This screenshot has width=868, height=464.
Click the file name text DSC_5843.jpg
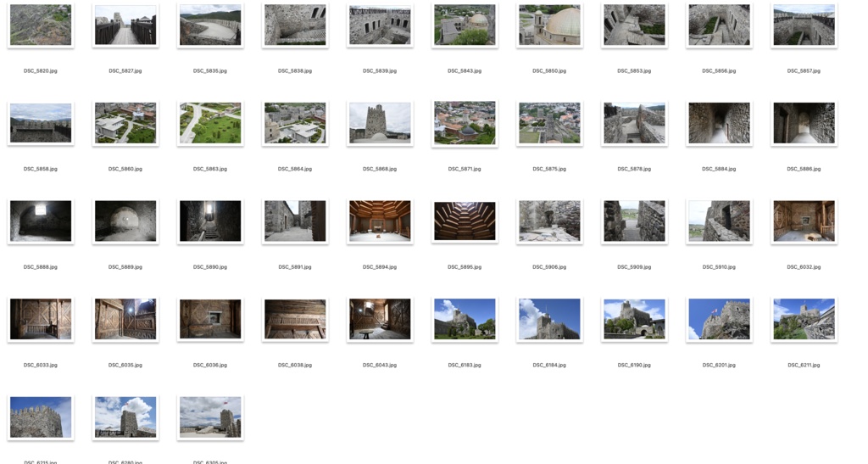click(x=465, y=71)
